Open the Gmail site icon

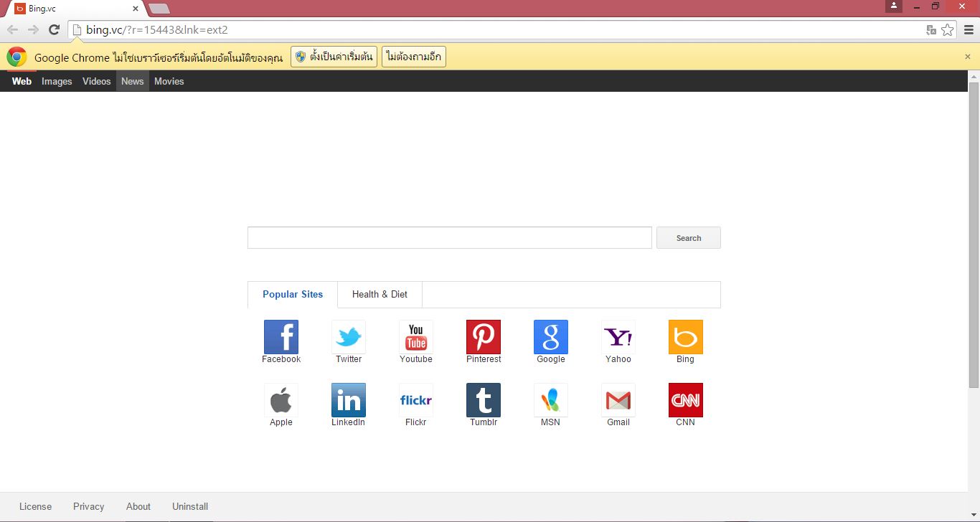tap(618, 400)
